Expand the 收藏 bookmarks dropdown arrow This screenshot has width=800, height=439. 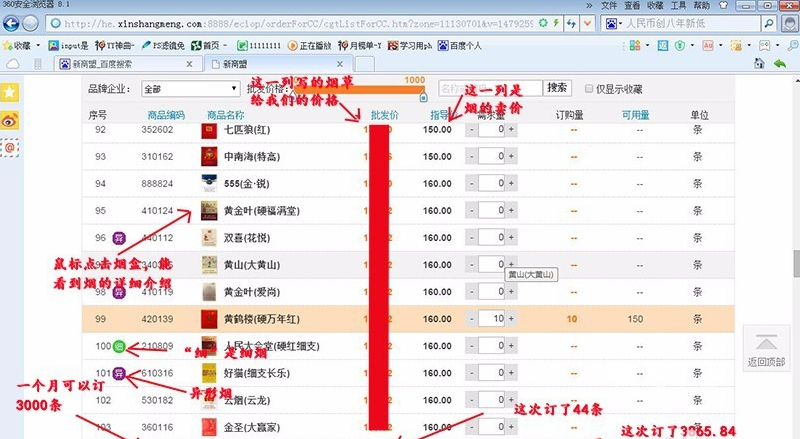[38, 46]
